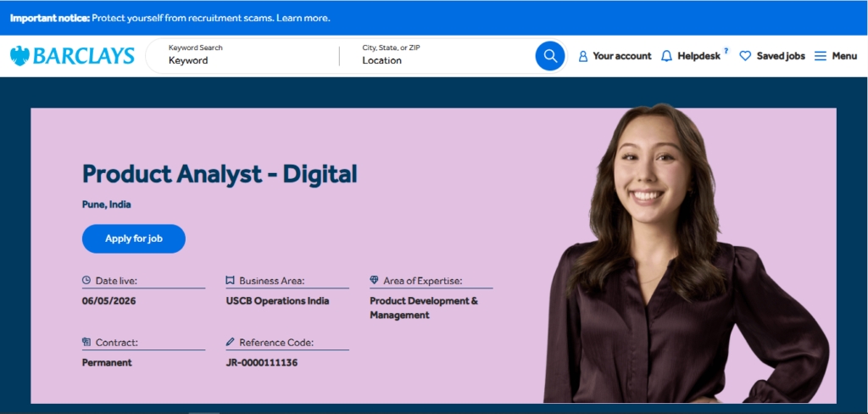This screenshot has height=414, width=868.
Task: Go to Saved jobs
Action: (x=772, y=56)
